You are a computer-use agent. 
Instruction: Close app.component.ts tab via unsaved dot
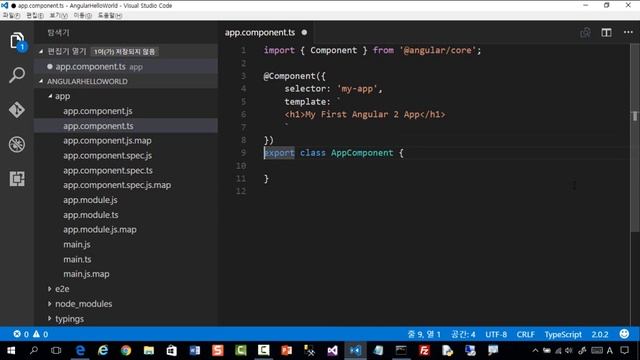coord(304,32)
